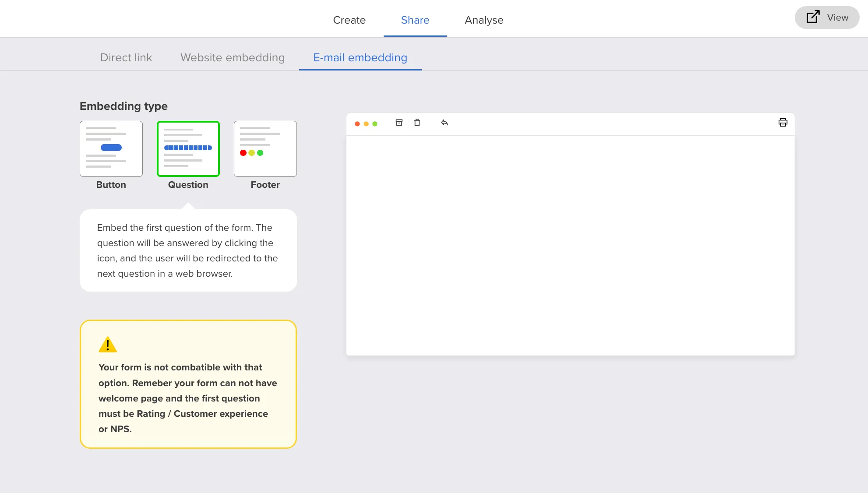Viewport: 868px width, 493px height.
Task: Click the E-mail embedding tab
Action: tap(360, 58)
